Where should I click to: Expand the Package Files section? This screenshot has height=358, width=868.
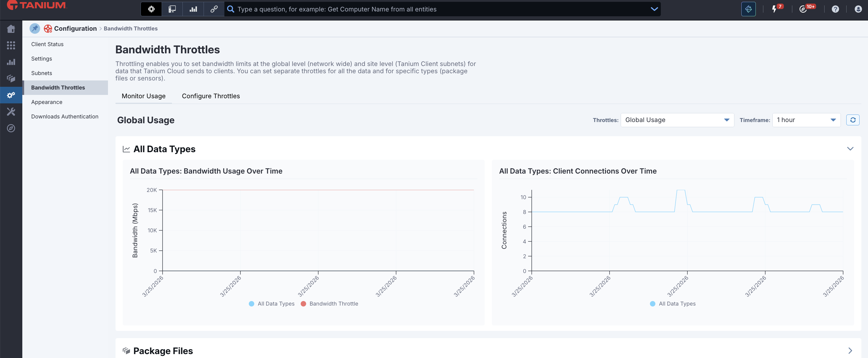[x=850, y=350]
